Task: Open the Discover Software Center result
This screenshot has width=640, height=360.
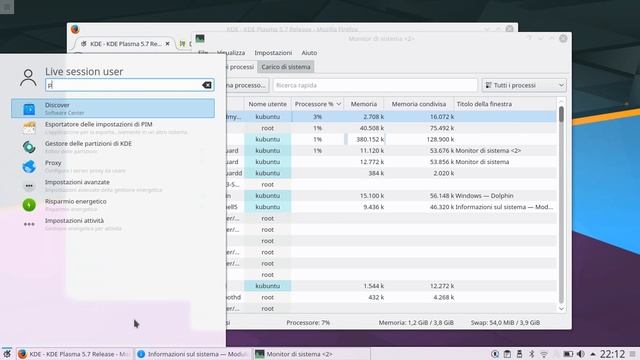Action: click(x=113, y=108)
